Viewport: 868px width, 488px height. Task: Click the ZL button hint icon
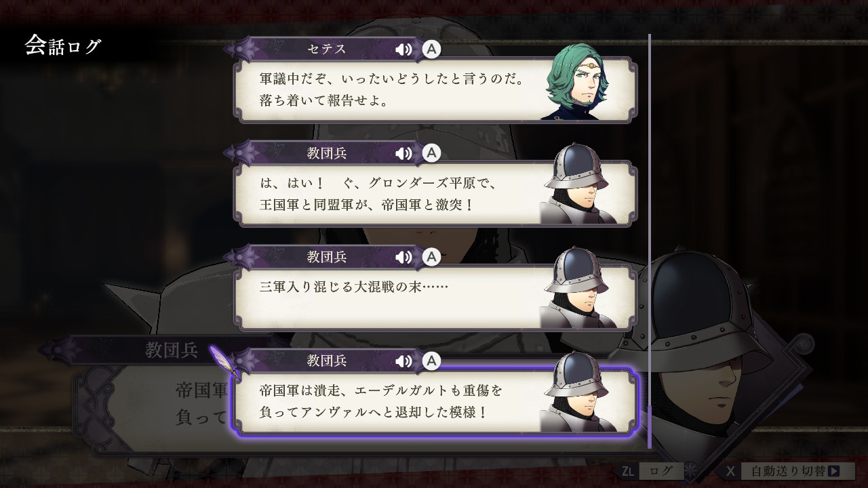coord(627,470)
